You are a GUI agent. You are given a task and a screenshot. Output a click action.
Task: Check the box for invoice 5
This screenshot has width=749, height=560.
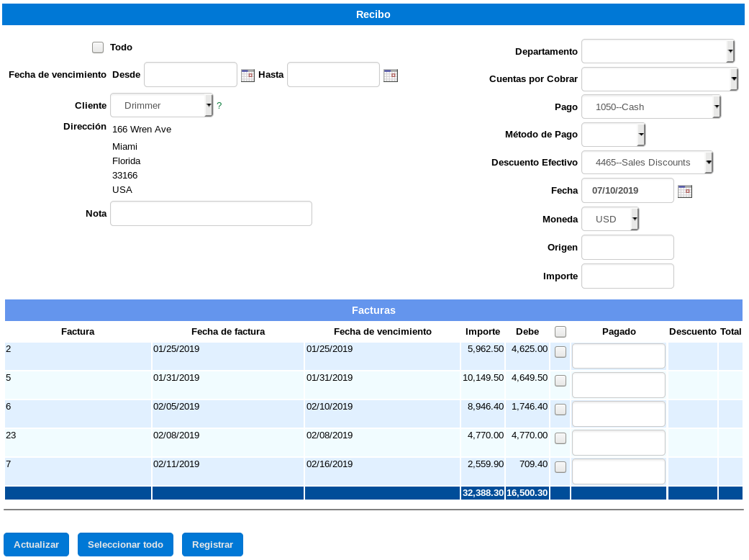coord(560,381)
